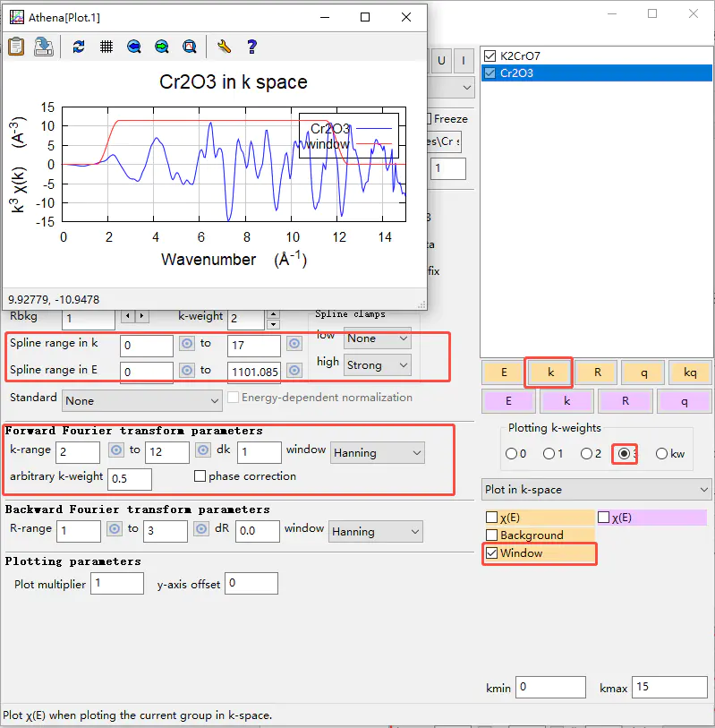Copy plot to clipboard icon
Viewport: 715px width, 728px height.
click(16, 47)
